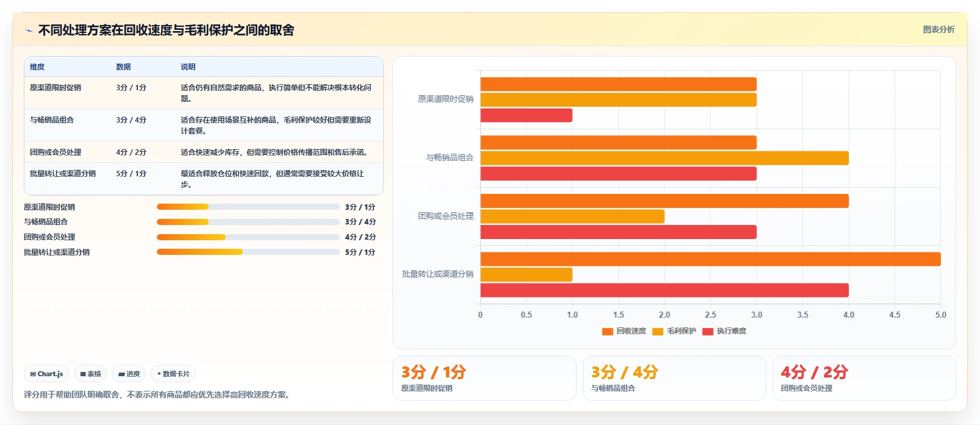Click the 原渠道限时促销 progress bar
This screenshot has width=980, height=425.
click(248, 207)
